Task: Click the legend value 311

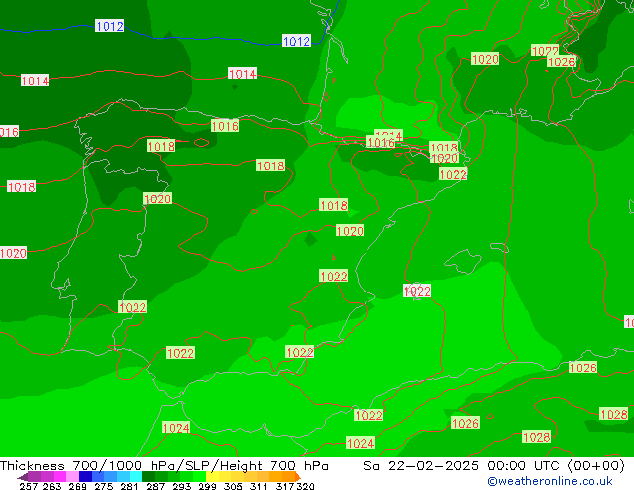Action: 259,486
